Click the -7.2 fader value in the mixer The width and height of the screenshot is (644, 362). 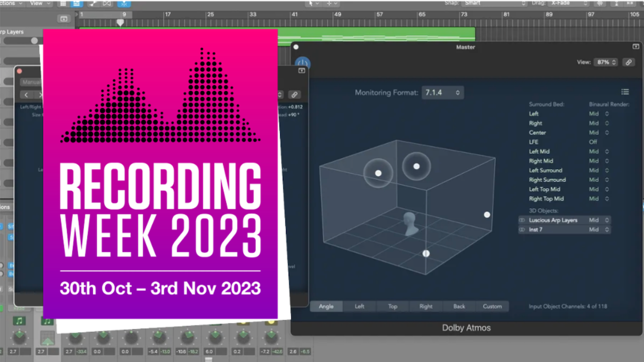coord(264,351)
